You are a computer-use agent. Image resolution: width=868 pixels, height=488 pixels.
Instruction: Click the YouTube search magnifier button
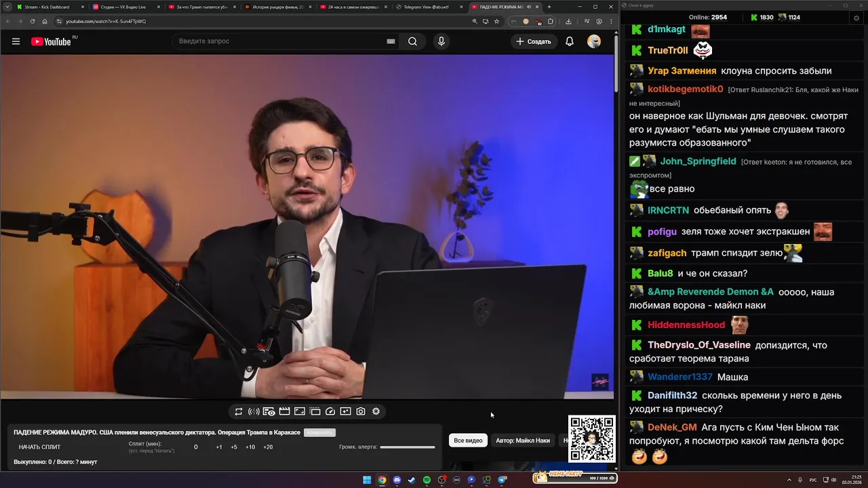point(412,41)
